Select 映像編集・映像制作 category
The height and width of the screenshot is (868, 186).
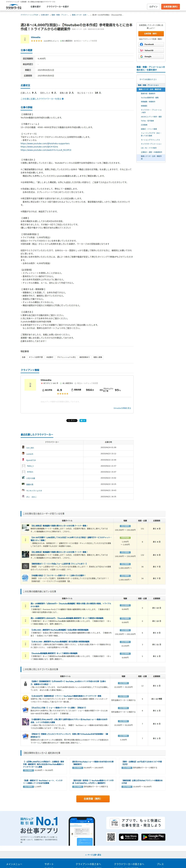(x=148, y=102)
